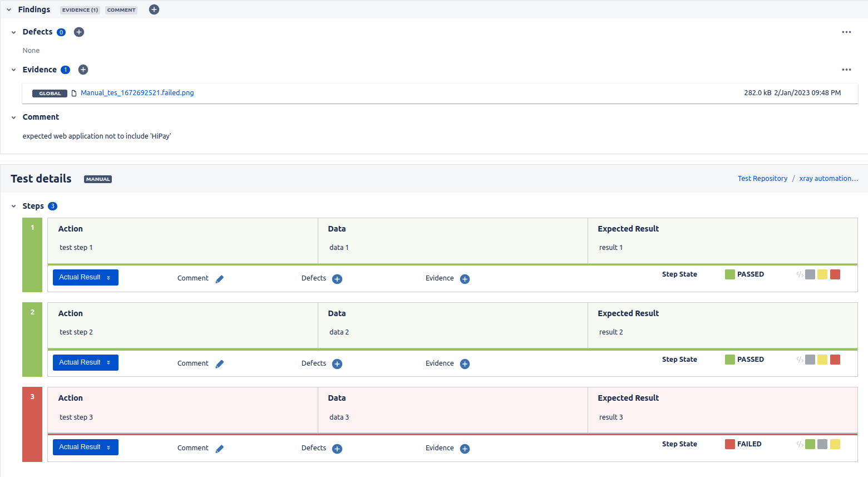This screenshot has height=477, width=868.
Task: Expand Actual Result on step 1
Action: coord(86,277)
